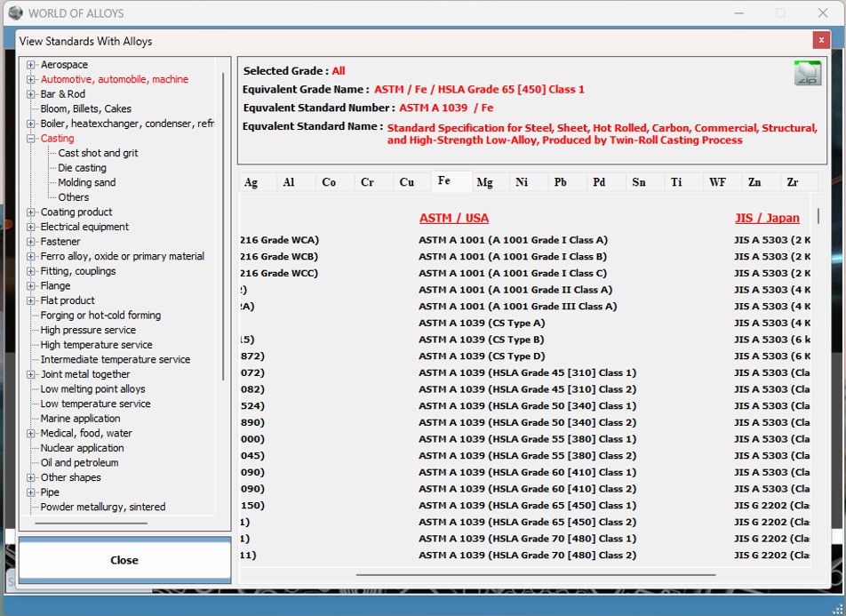
Task: Expand the Fitting, couplings node
Action: click(31, 271)
